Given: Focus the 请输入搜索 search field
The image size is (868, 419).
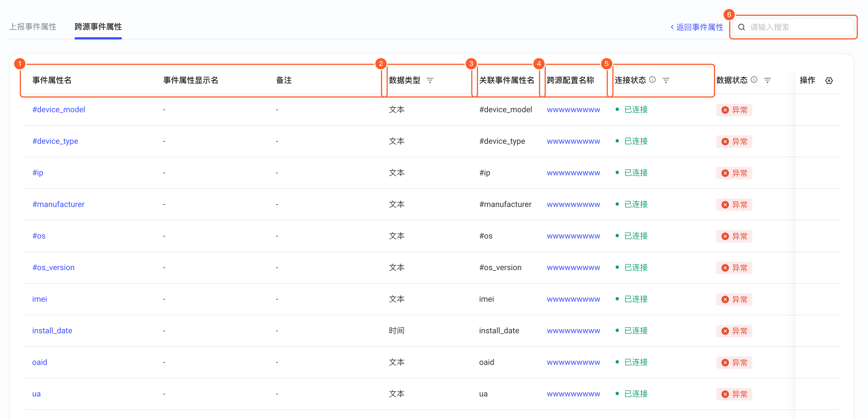Looking at the screenshot, I should pyautogui.click(x=794, y=27).
